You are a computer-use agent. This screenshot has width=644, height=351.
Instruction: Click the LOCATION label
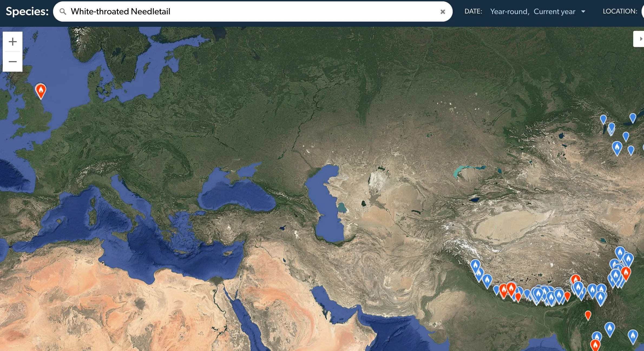[620, 11]
